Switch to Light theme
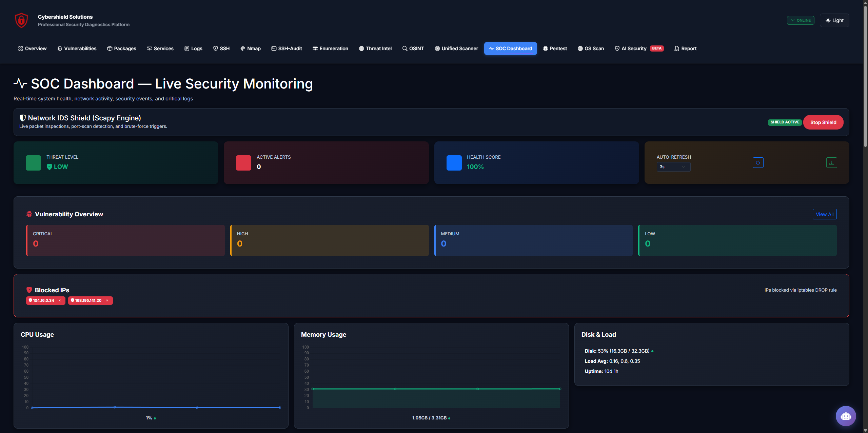The image size is (868, 433). point(834,20)
